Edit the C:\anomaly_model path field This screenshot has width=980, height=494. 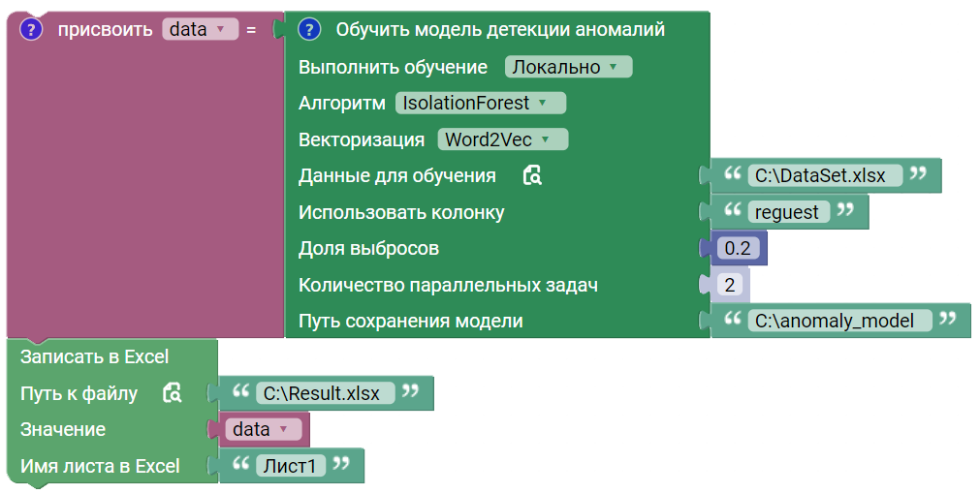click(839, 321)
